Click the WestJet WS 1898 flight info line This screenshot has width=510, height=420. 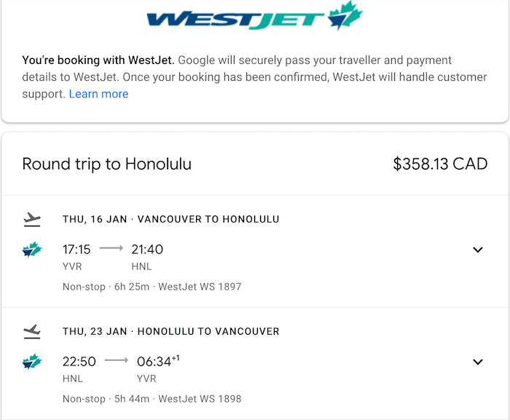[152, 399]
